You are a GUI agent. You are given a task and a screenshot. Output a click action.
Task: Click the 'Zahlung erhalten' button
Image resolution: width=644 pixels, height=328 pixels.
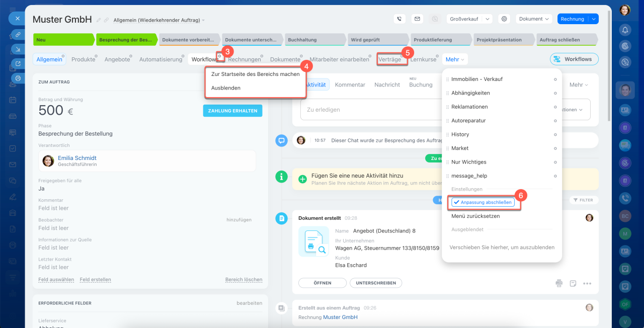coord(232,111)
